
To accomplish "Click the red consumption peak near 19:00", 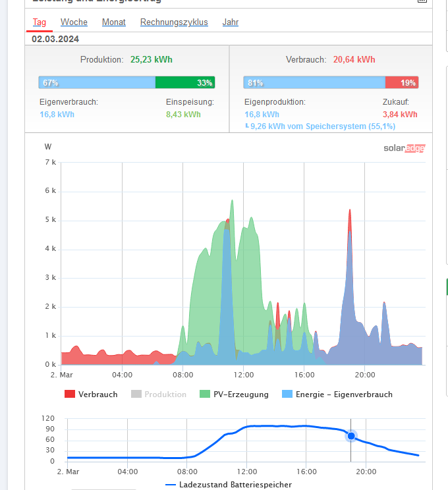I will [350, 219].
